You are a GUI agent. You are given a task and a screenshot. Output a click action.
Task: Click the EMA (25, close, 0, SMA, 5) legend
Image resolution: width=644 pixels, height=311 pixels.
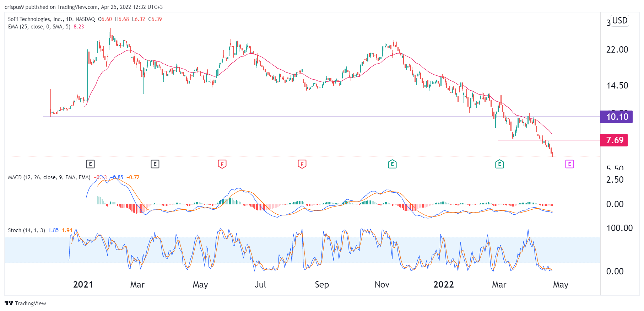[39, 27]
